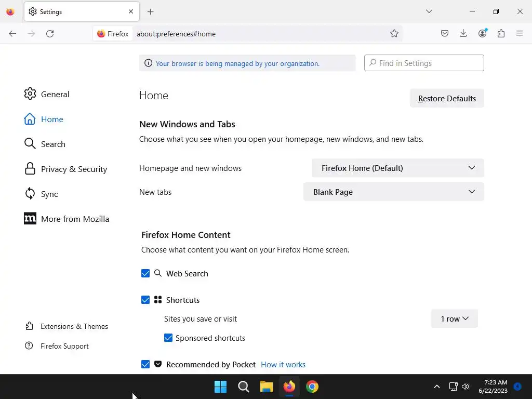Open a new tab with plus

150,12
